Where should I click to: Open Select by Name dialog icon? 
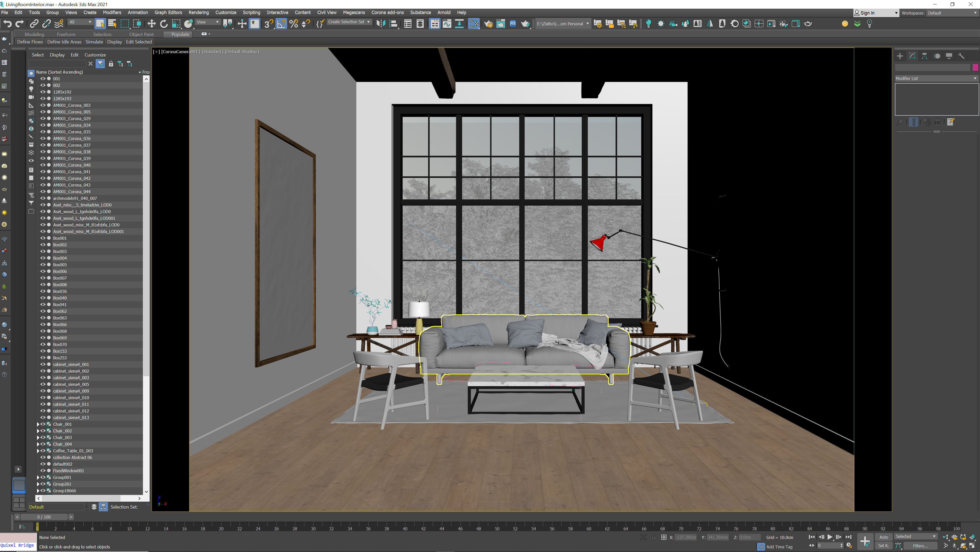[x=112, y=24]
